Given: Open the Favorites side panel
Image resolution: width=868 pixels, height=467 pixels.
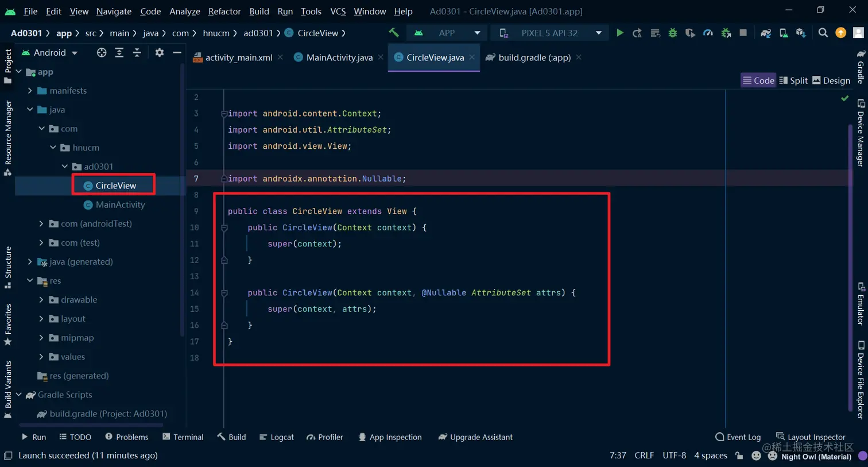Looking at the screenshot, I should coord(8,325).
